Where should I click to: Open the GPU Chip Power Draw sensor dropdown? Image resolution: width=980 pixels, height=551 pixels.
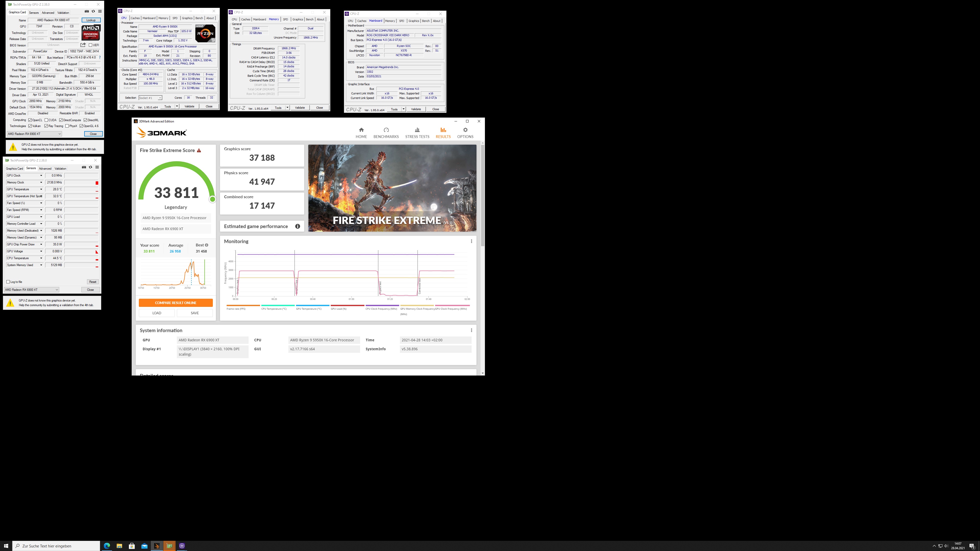[x=41, y=244]
